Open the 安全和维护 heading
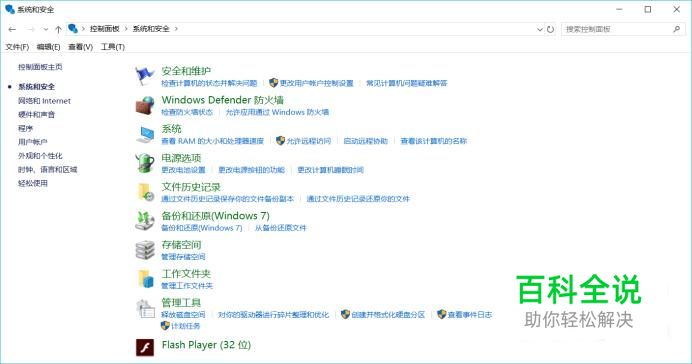Viewport: 692px width, 364px height. tap(186, 71)
